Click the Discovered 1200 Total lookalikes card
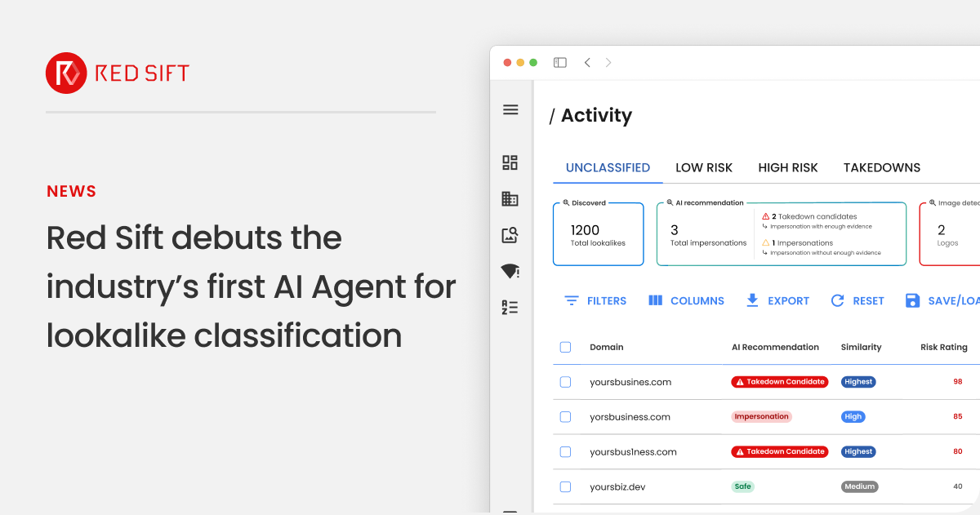The image size is (980, 515). [598, 235]
